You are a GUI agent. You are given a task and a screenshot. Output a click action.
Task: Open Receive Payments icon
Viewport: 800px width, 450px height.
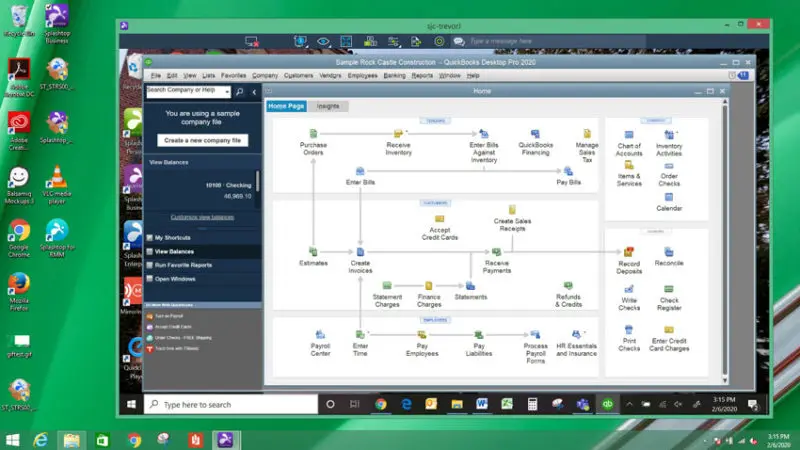(496, 252)
